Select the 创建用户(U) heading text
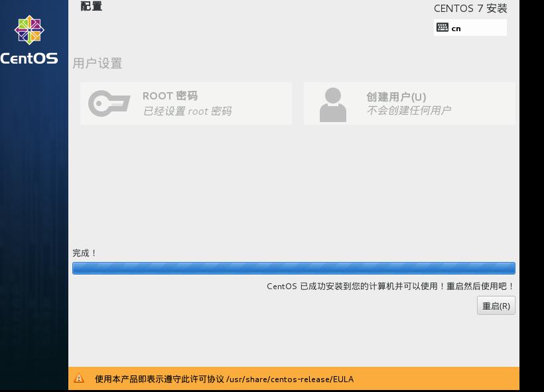This screenshot has width=544, height=392. (396, 97)
